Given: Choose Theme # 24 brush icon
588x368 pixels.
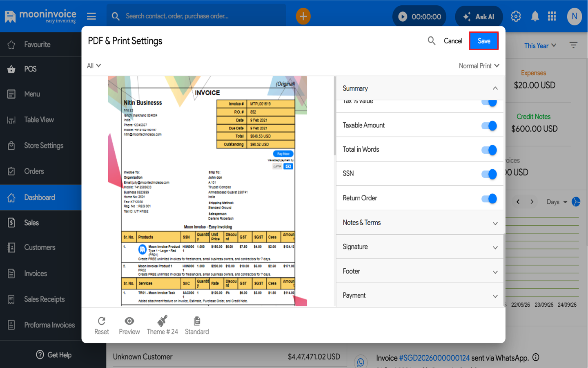Looking at the screenshot, I should [162, 321].
